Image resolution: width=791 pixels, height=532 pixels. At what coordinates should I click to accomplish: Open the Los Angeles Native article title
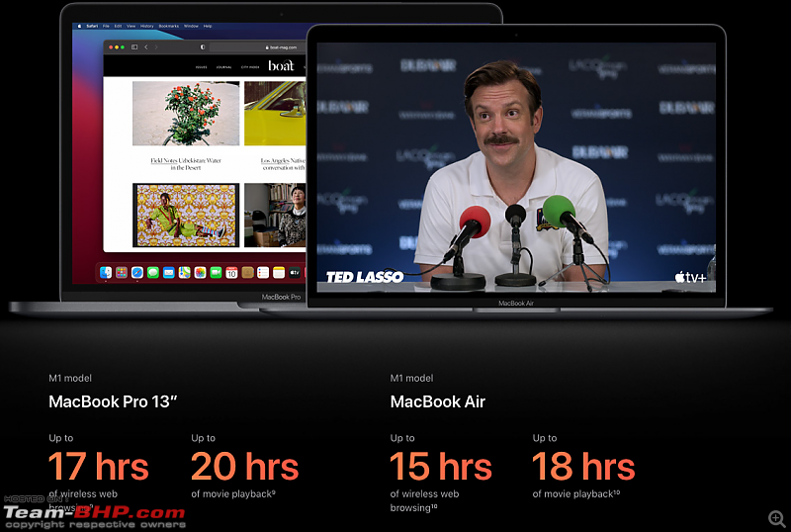click(283, 164)
